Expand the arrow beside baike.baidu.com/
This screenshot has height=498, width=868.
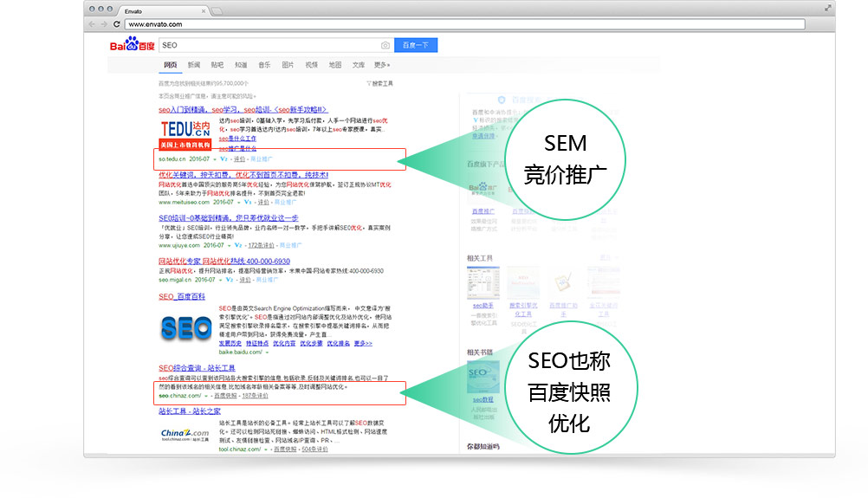(267, 352)
